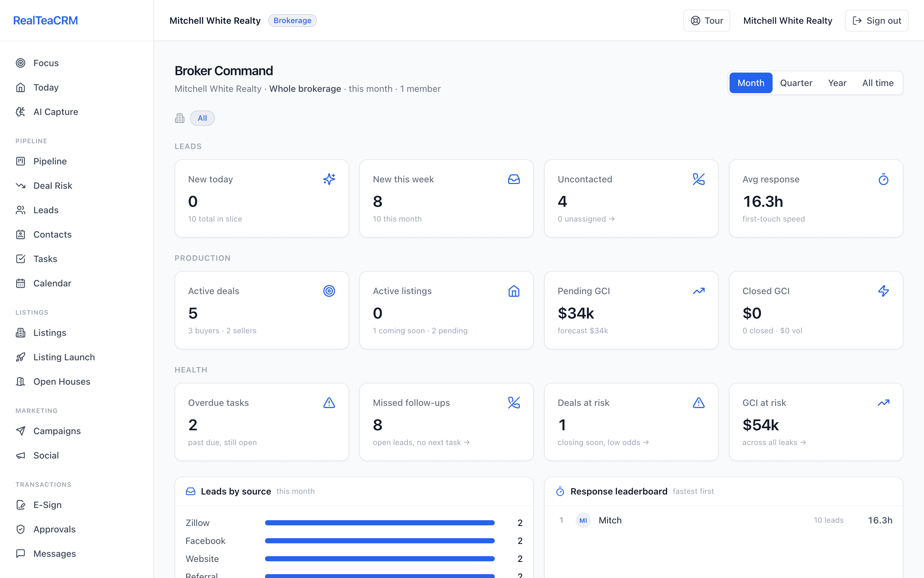
Task: Click the Messages chat bubble icon
Action: [21, 554]
